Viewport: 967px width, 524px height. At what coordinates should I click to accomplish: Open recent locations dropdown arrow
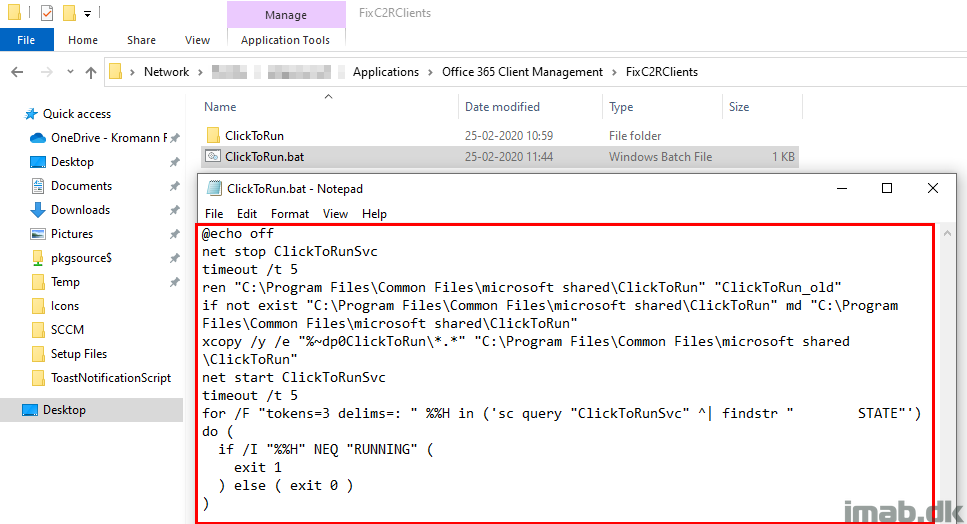(70, 72)
